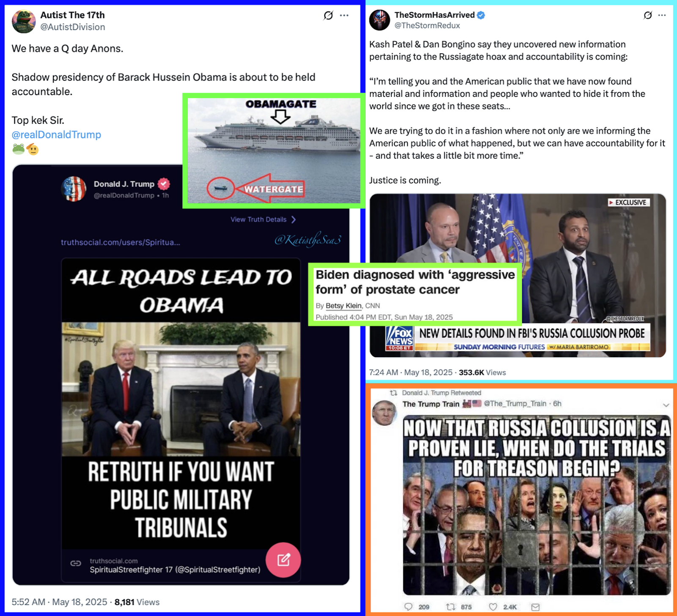Click the Obamagate cruise ship meme image
Viewport: 677px width, 616px height.
(273, 151)
